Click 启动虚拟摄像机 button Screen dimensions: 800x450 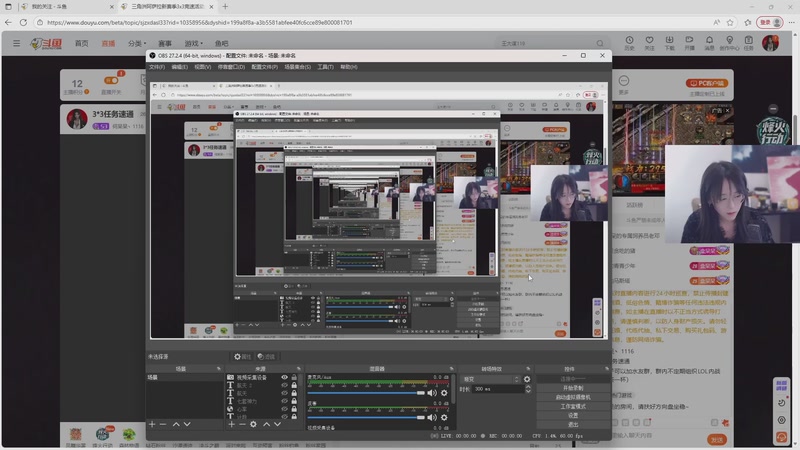[572, 397]
